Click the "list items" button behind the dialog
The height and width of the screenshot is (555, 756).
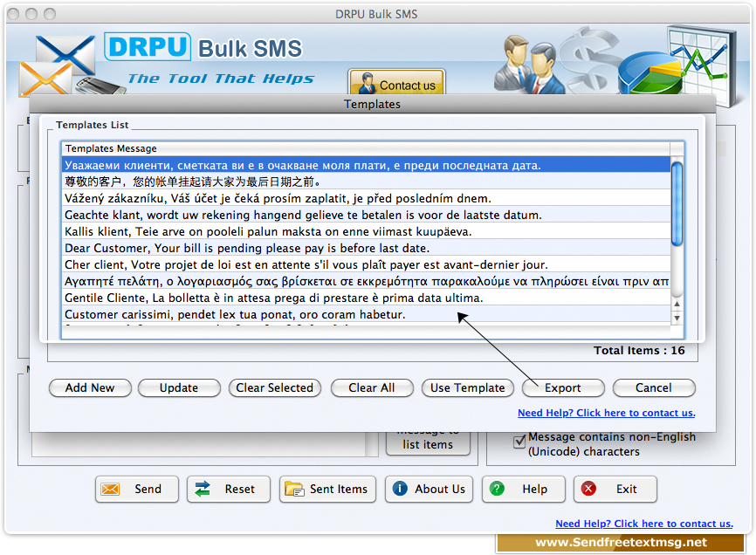click(428, 443)
